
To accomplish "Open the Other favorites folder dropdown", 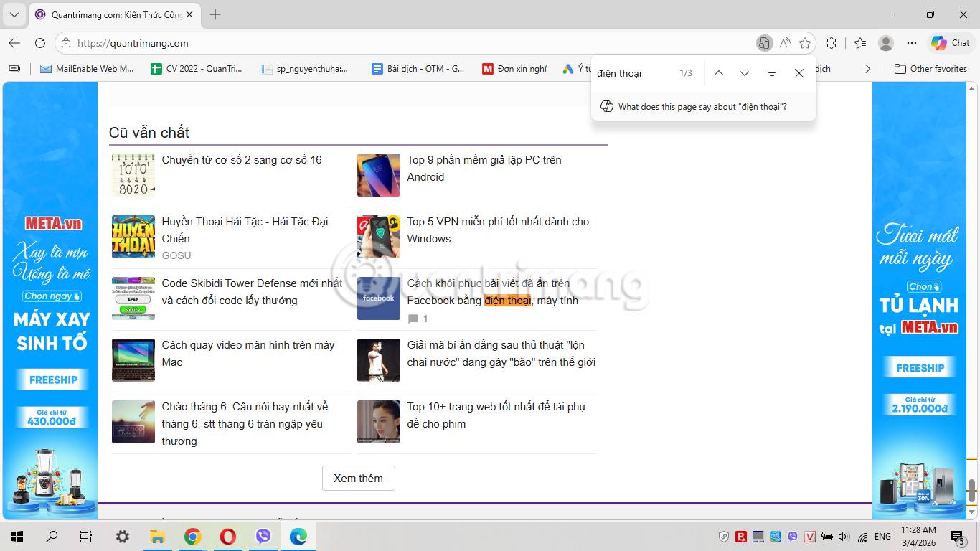I will [x=930, y=68].
